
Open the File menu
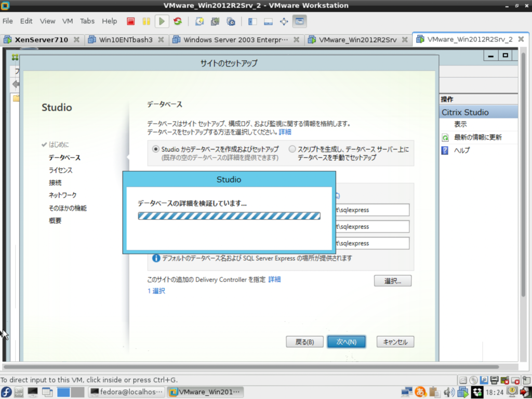[7, 21]
